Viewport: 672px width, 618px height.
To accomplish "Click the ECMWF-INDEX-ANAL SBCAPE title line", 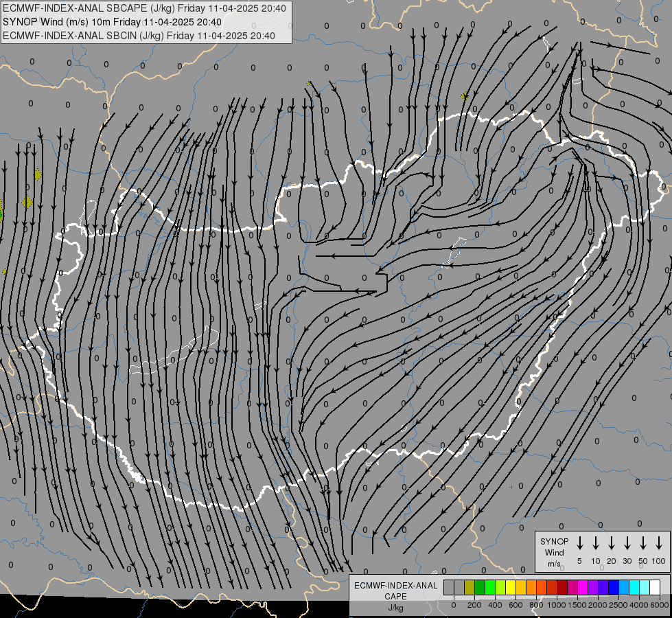I will click(144, 8).
